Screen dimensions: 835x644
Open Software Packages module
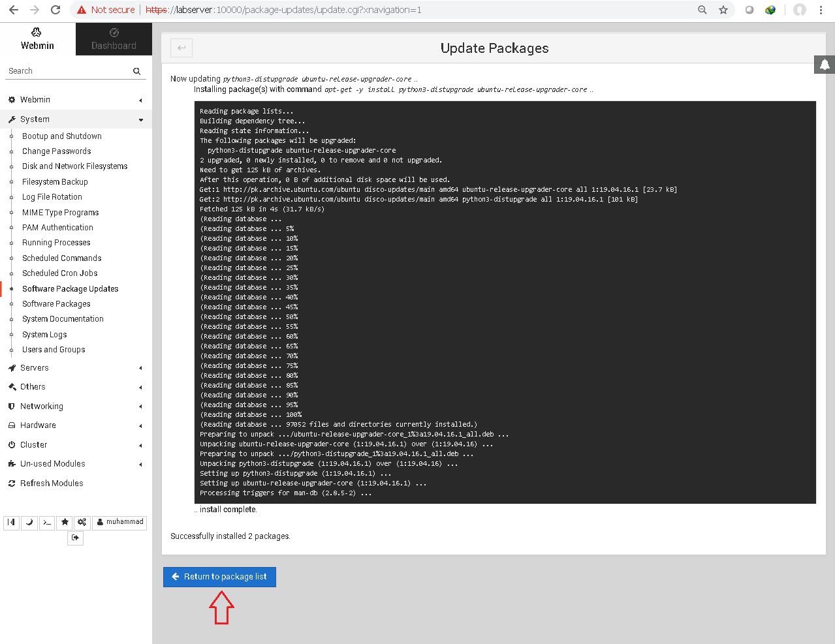(56, 304)
